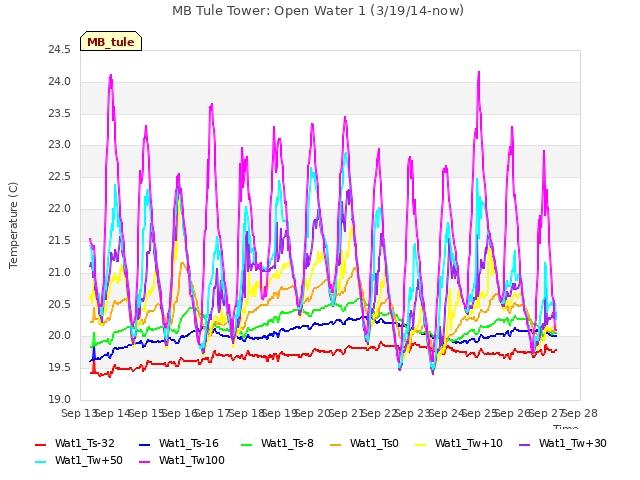Click the red Watl_Ts-32 legend swatch
Viewport: 640px width, 480px height.
pyautogui.click(x=41, y=444)
